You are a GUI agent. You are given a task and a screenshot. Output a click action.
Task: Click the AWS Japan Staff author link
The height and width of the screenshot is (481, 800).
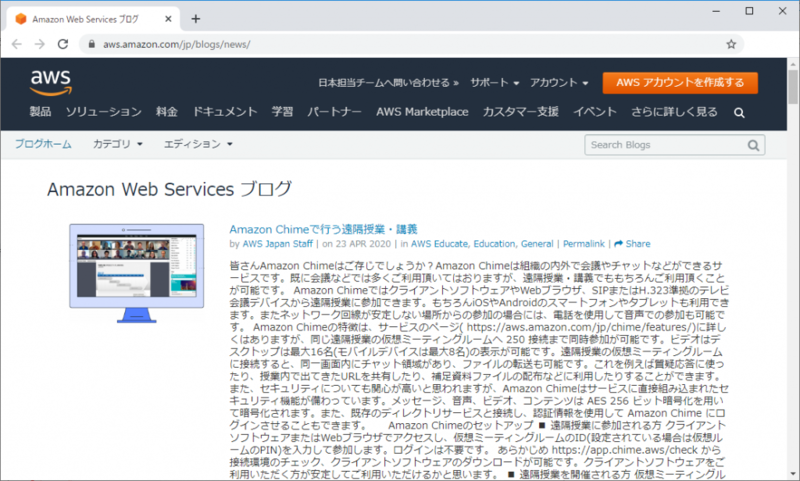pyautogui.click(x=278, y=244)
